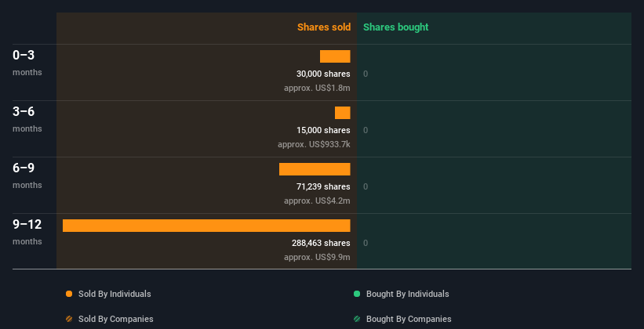Click the green Bought By Individuals legend dot

(357, 294)
